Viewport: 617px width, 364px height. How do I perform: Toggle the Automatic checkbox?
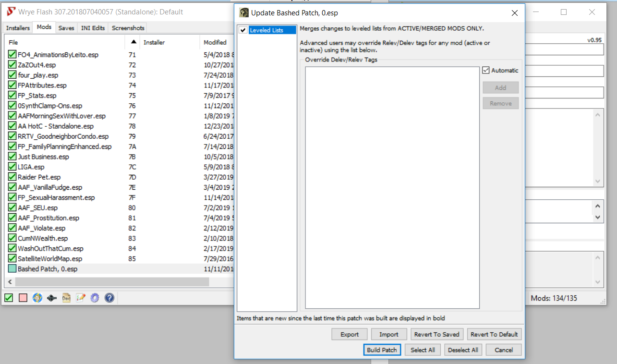(x=486, y=71)
